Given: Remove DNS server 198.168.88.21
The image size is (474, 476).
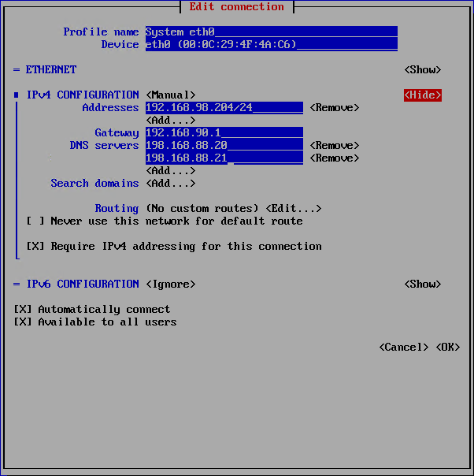Looking at the screenshot, I should tap(334, 158).
